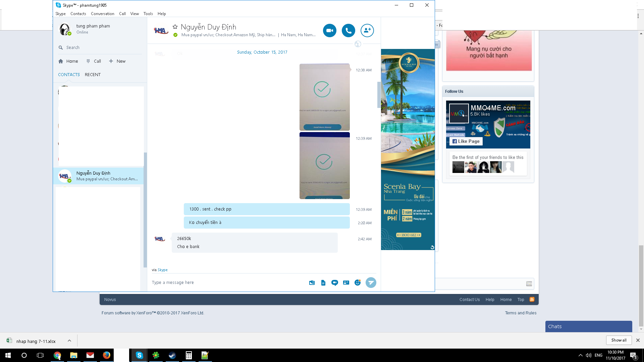Open the Tools menu
This screenshot has height=362, width=644.
point(148,14)
